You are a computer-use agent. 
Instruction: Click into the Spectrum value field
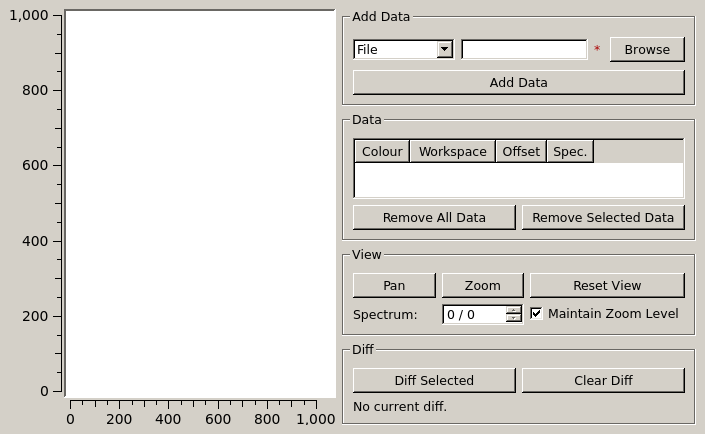click(x=473, y=314)
